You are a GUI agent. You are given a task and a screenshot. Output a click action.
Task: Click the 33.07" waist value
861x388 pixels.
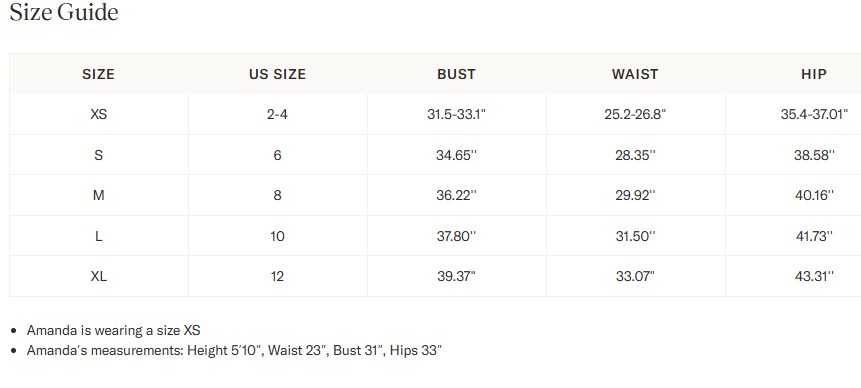coord(635,276)
